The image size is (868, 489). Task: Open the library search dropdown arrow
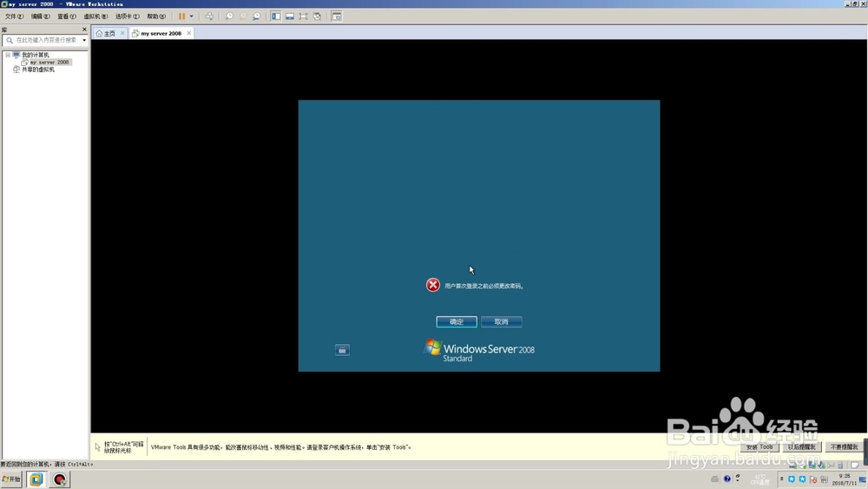click(x=84, y=40)
